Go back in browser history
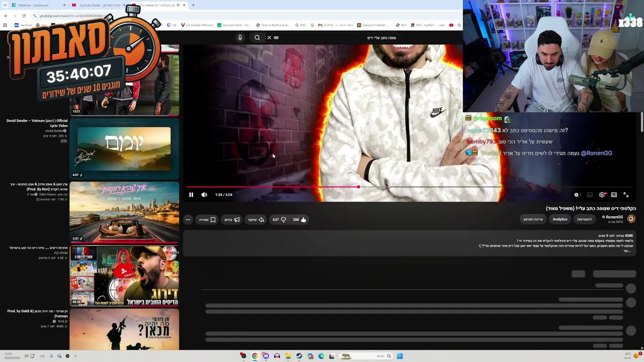 (x=6, y=16)
